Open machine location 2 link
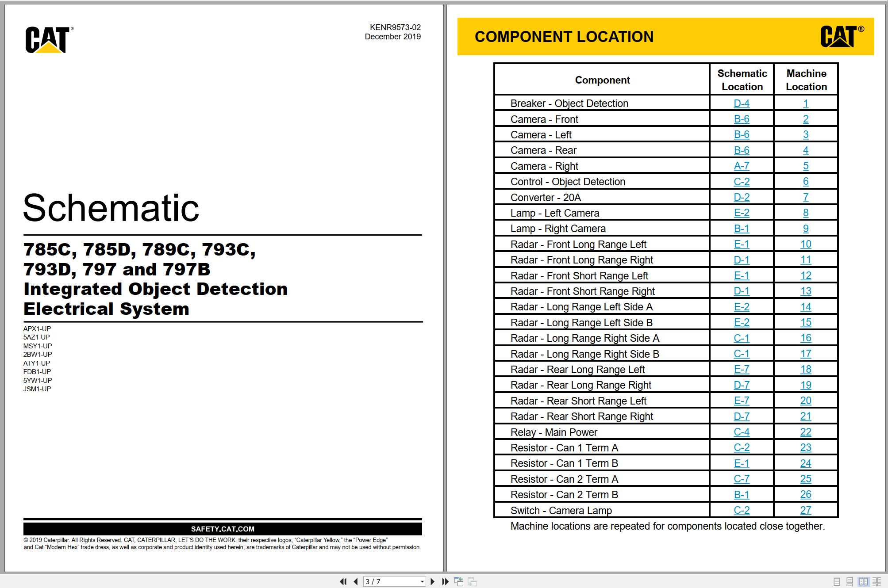Image resolution: width=888 pixels, height=588 pixels. coord(806,119)
